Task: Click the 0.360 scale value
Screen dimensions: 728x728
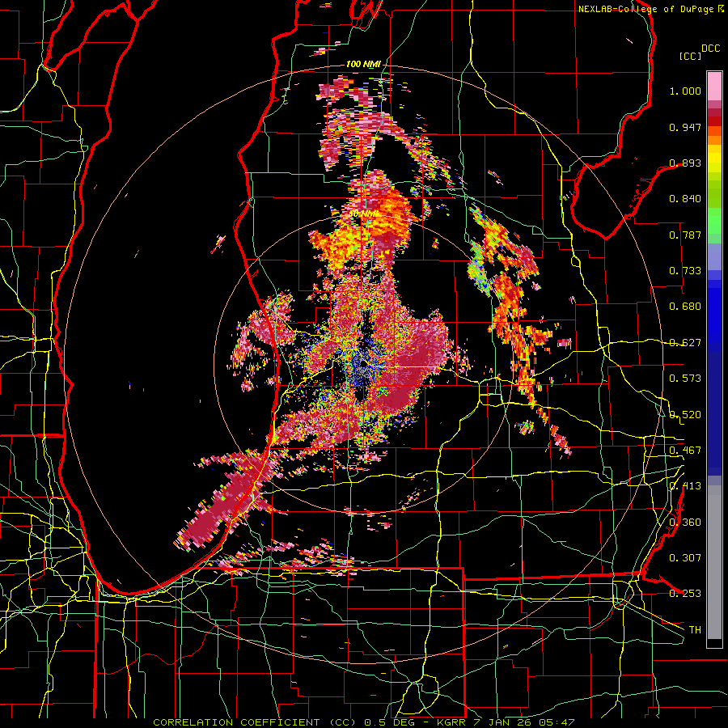Action: click(x=685, y=522)
